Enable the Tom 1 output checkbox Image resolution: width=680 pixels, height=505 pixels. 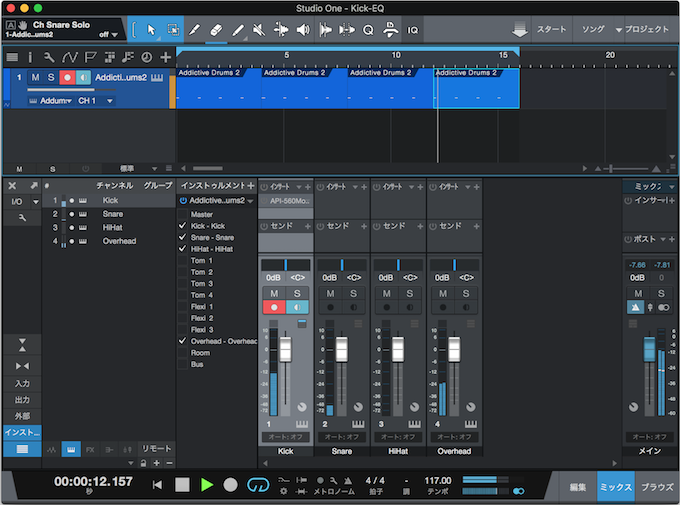183,260
